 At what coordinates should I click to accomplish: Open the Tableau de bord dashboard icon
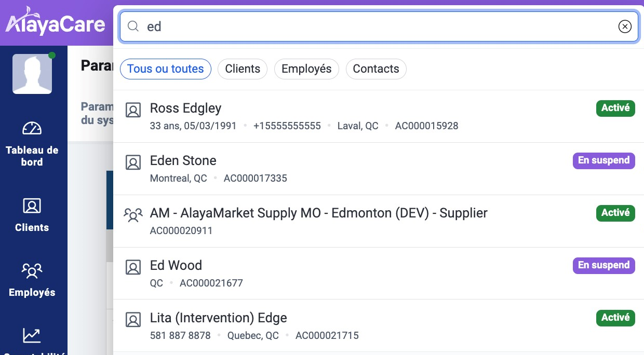pos(32,128)
